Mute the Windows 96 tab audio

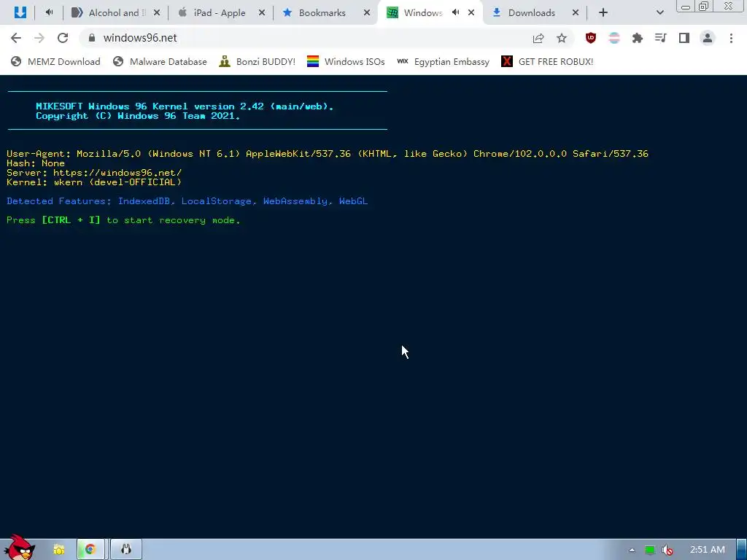coord(455,12)
